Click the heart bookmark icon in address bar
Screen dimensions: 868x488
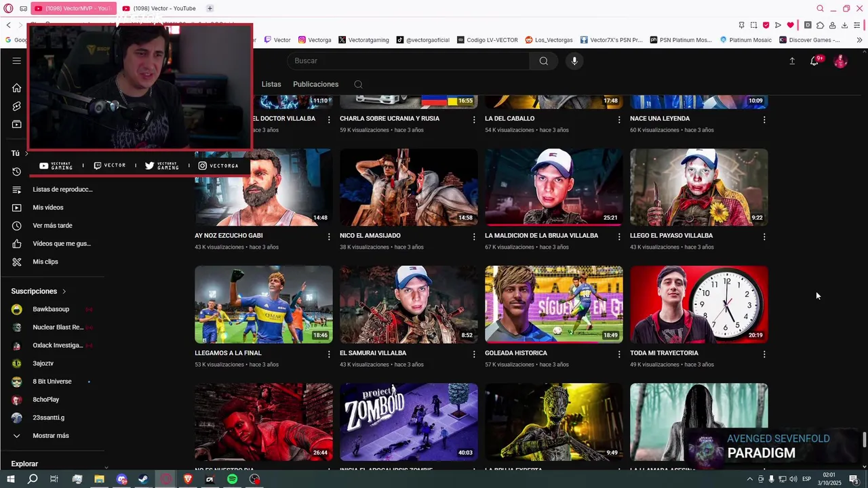[790, 25]
